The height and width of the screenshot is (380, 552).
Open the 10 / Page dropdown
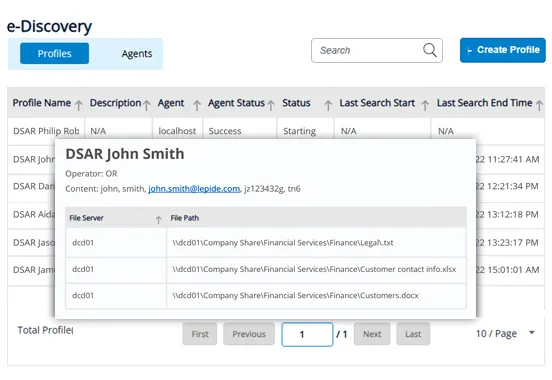pos(506,333)
